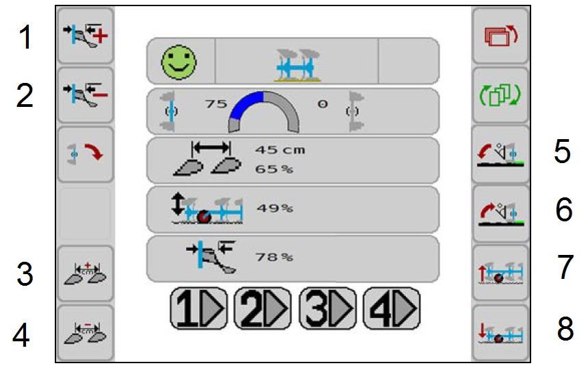Increase working width per body in cm

[86, 273]
